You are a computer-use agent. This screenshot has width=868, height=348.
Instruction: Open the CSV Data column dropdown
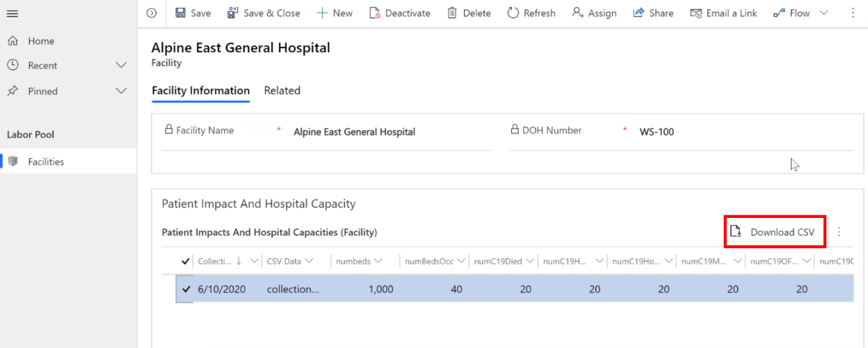pyautogui.click(x=309, y=261)
